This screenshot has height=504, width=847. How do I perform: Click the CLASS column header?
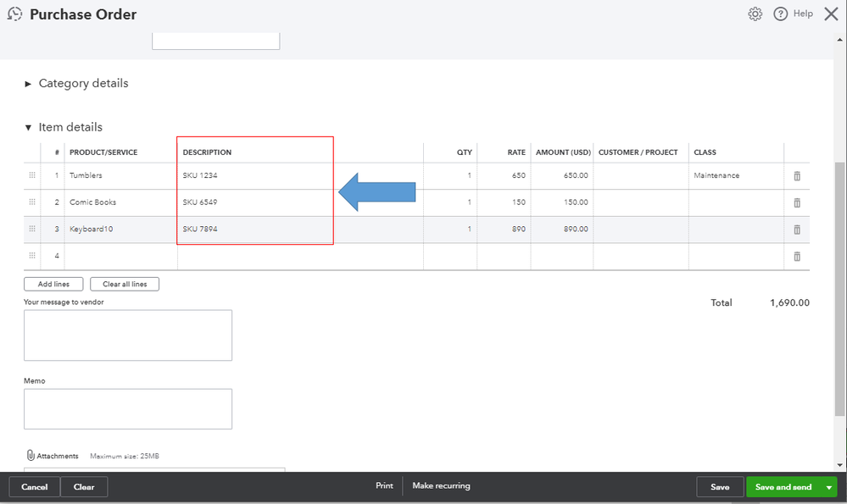tap(705, 152)
